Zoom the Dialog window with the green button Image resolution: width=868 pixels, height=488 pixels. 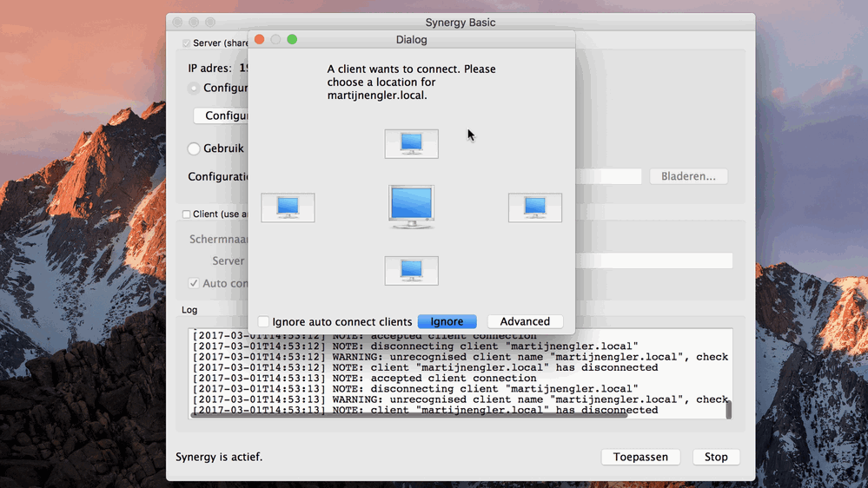click(x=292, y=39)
